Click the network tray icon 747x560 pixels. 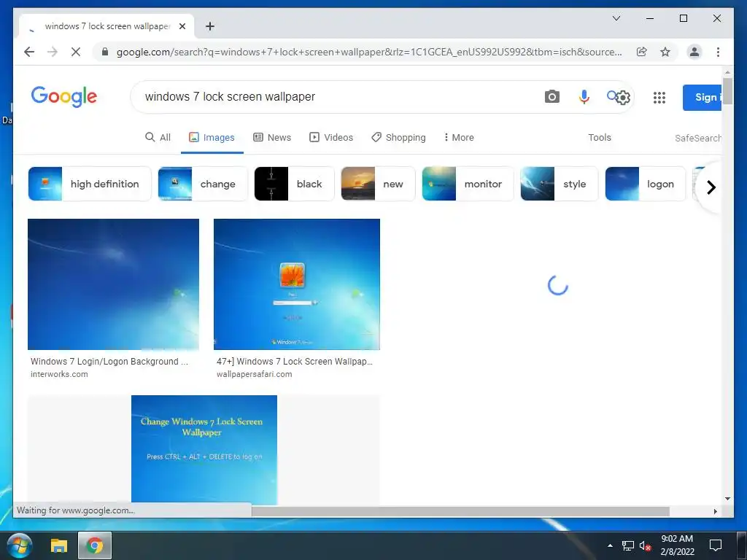(x=628, y=545)
